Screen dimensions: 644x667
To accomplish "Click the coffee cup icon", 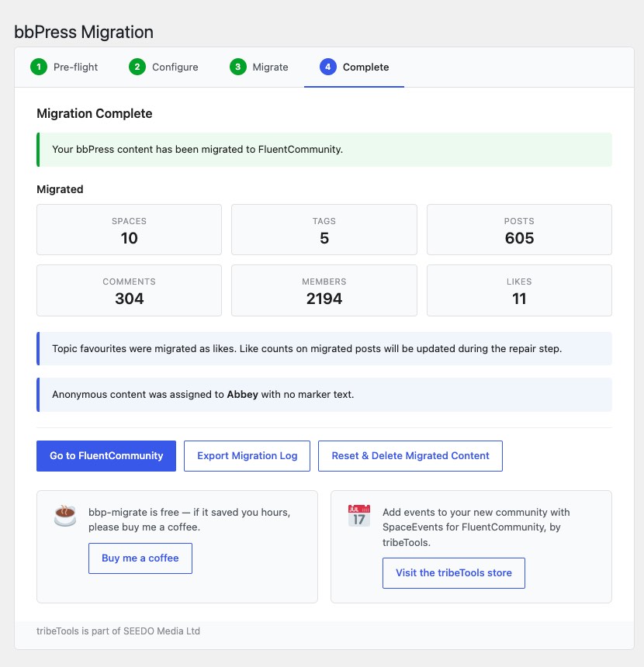I will [65, 516].
